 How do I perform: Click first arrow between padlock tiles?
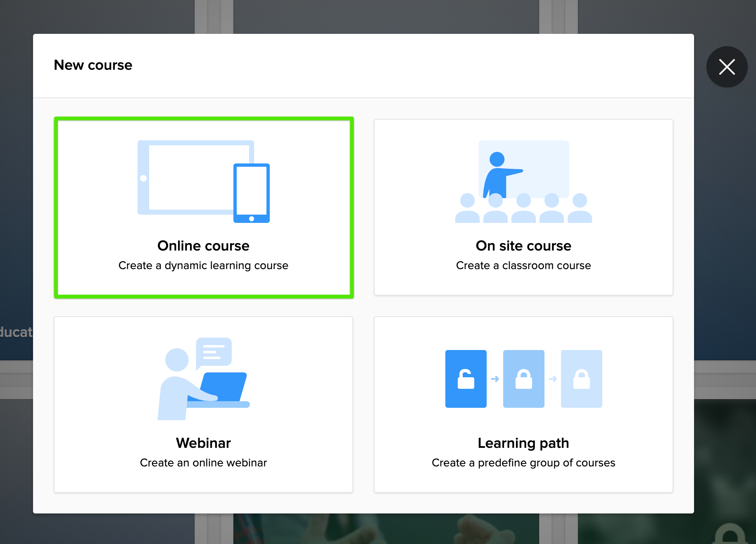click(x=495, y=379)
